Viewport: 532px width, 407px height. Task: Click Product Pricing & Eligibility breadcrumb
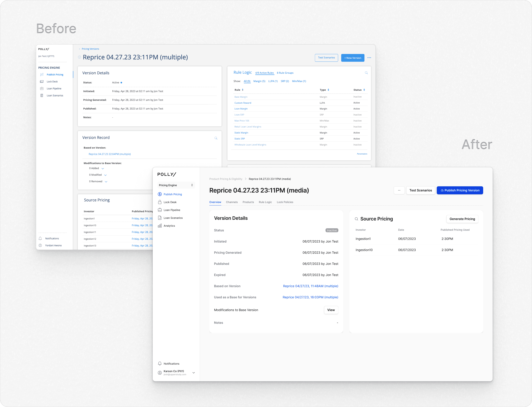click(226, 179)
